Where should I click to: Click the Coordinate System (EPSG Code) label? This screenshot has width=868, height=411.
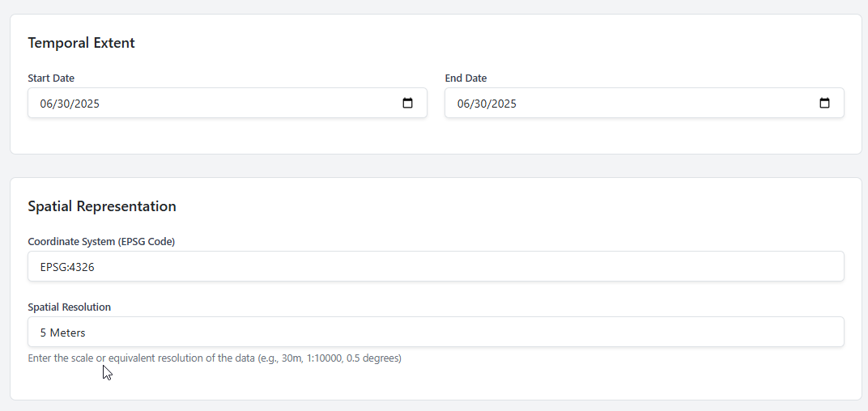click(101, 242)
